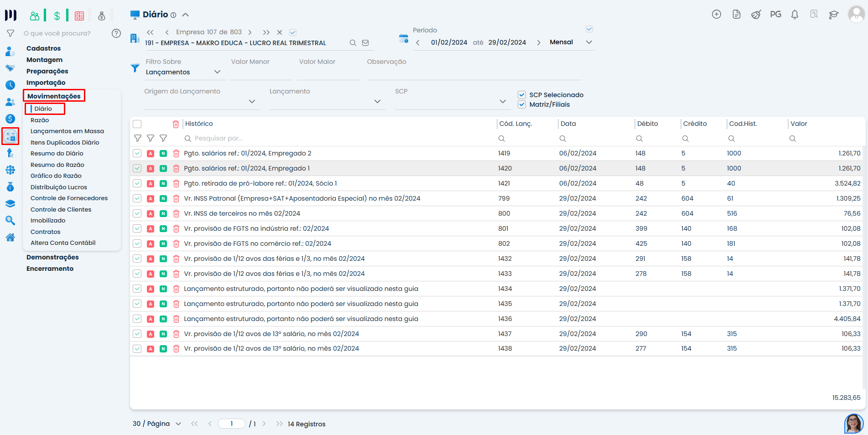The image size is (868, 435).
Task: Check the select-all checkbox in table header
Action: (137, 124)
